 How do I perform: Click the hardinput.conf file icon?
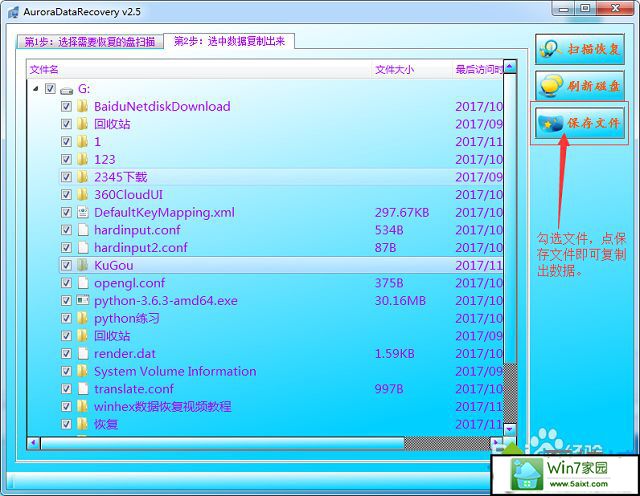click(x=83, y=229)
